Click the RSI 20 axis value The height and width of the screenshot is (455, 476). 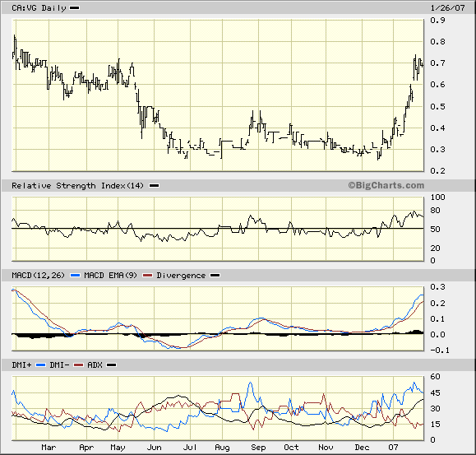click(436, 248)
